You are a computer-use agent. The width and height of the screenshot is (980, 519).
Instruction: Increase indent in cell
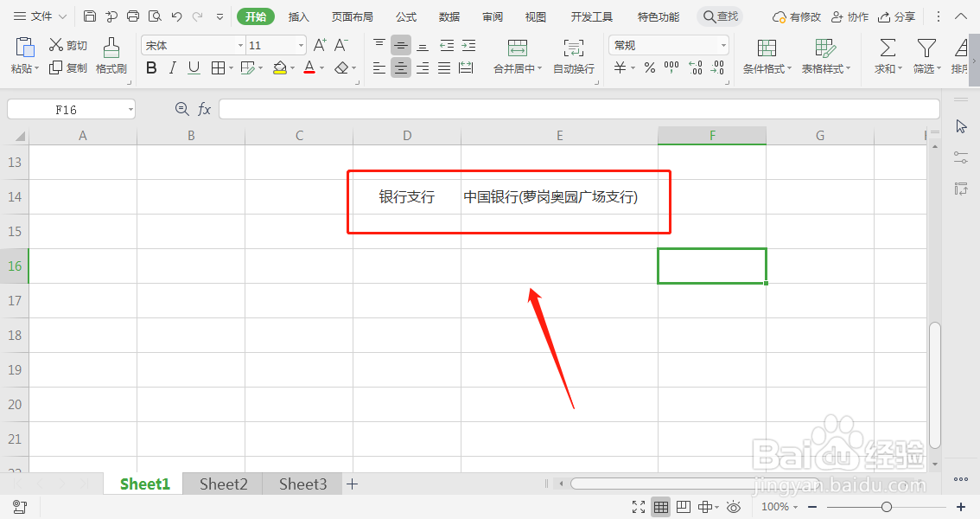(468, 45)
